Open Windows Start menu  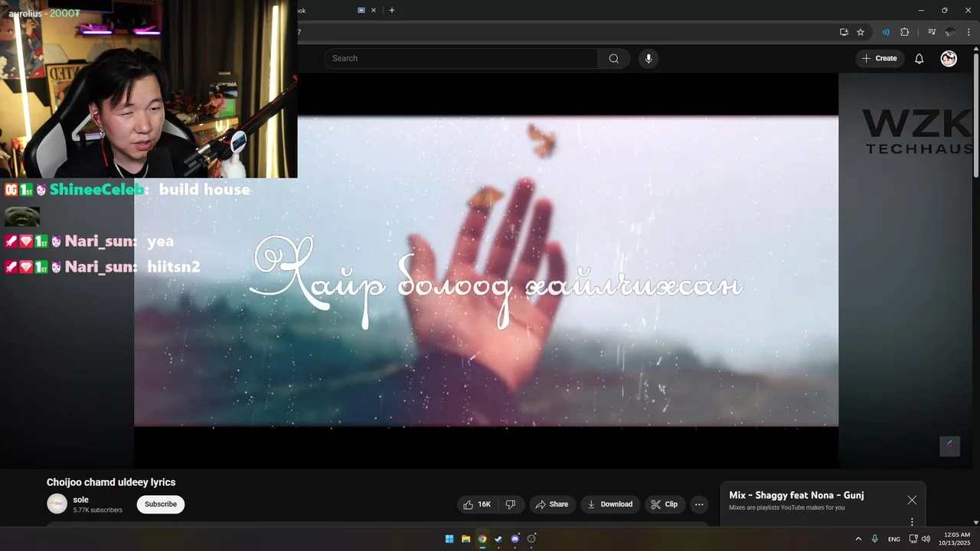tap(449, 539)
